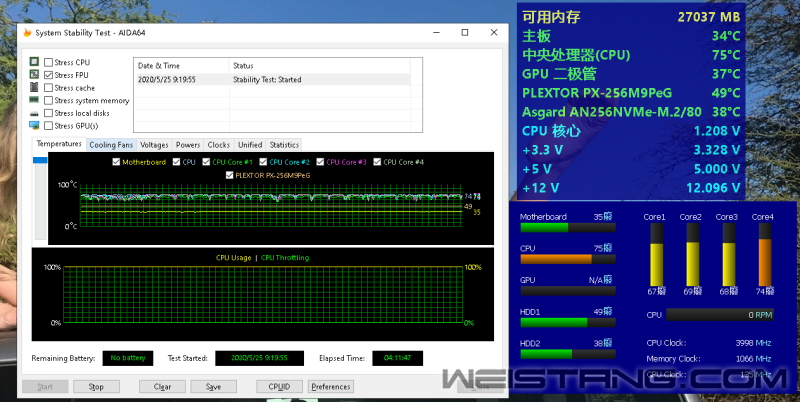This screenshot has height=402, width=800.
Task: Toggle the Motherboard temperature graph checkbox
Action: click(116, 162)
